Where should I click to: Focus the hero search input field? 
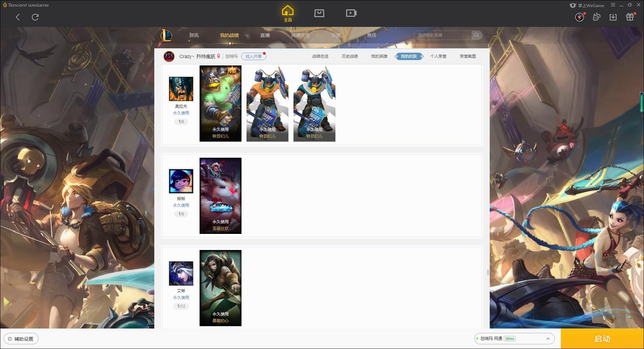(443, 35)
